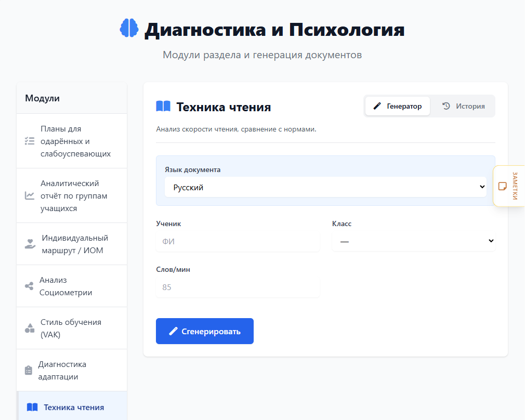Open the Язык документа dropdown showing Русский

[325, 187]
